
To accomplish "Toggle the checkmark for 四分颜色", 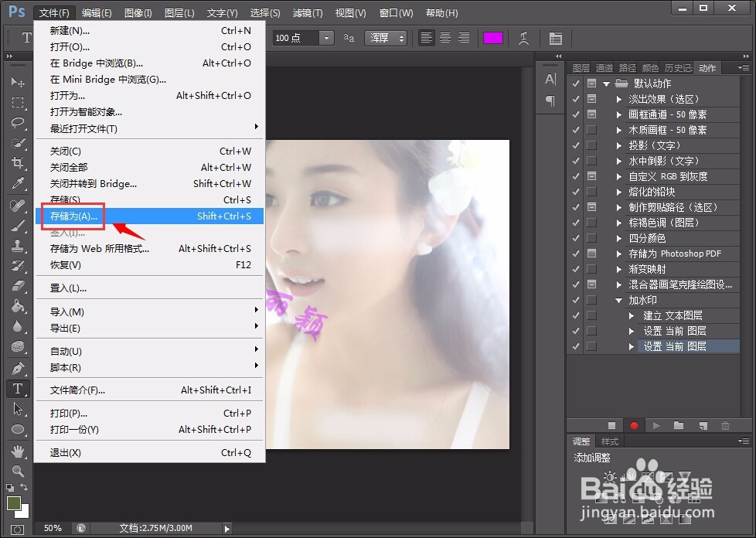I will pyautogui.click(x=576, y=238).
